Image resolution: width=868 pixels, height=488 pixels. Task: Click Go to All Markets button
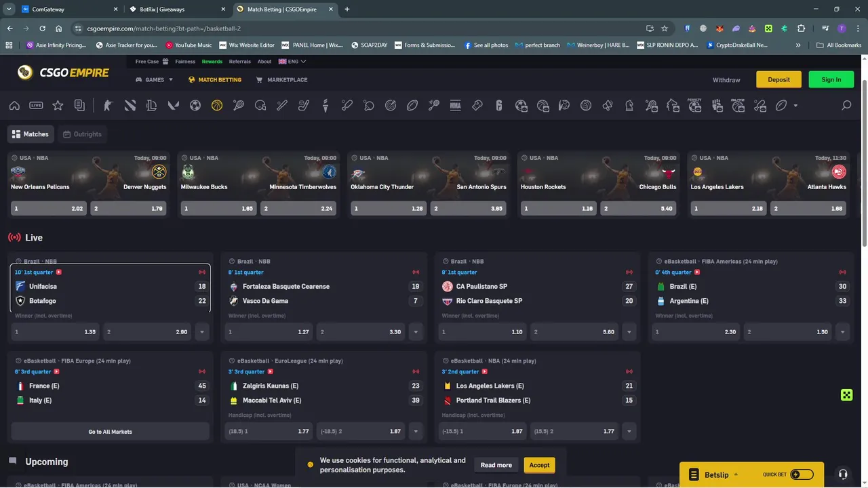(111, 431)
